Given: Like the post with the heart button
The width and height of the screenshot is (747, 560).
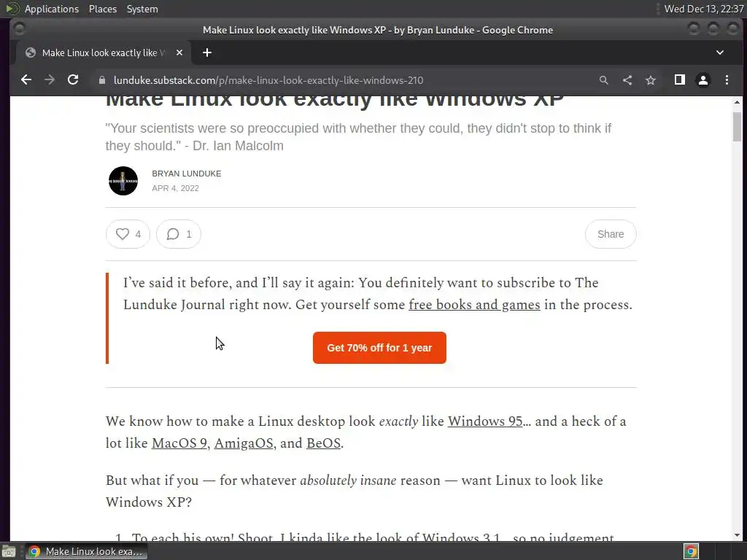Looking at the screenshot, I should click(128, 234).
